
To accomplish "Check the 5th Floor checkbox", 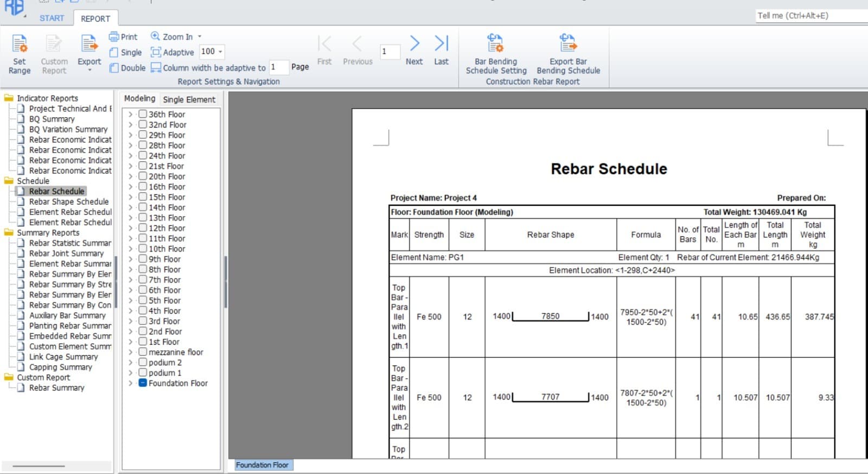I will 143,300.
